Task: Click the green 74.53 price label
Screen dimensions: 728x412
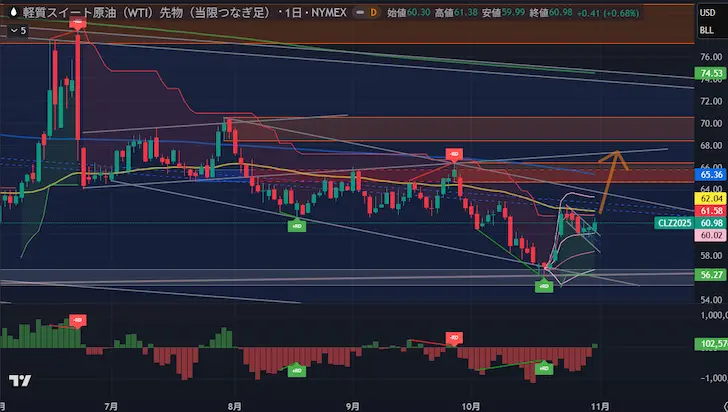Action: point(711,73)
